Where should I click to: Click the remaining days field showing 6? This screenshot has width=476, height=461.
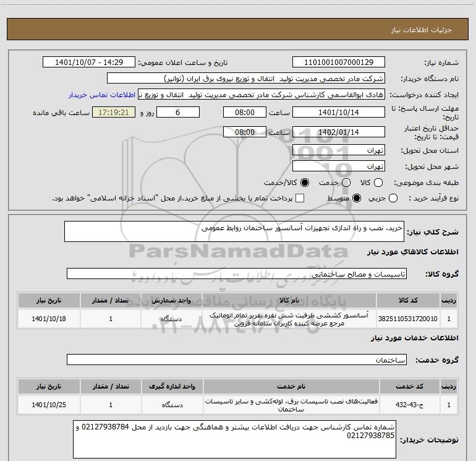[178, 112]
